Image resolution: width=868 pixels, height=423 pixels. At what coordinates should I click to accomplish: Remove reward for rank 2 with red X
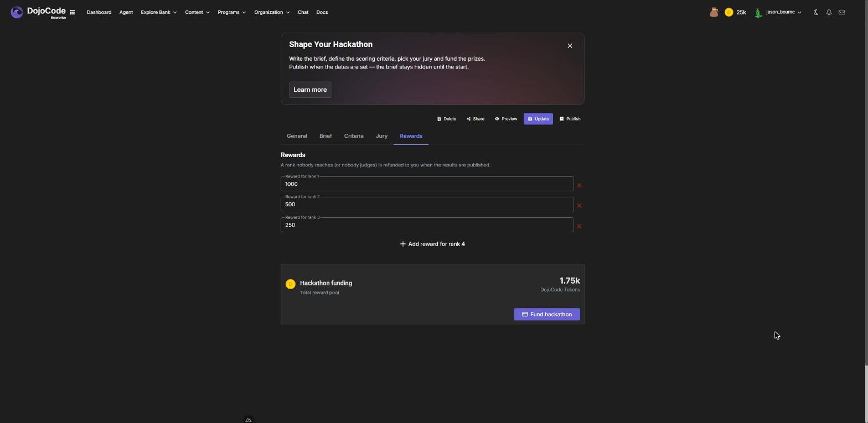(579, 206)
